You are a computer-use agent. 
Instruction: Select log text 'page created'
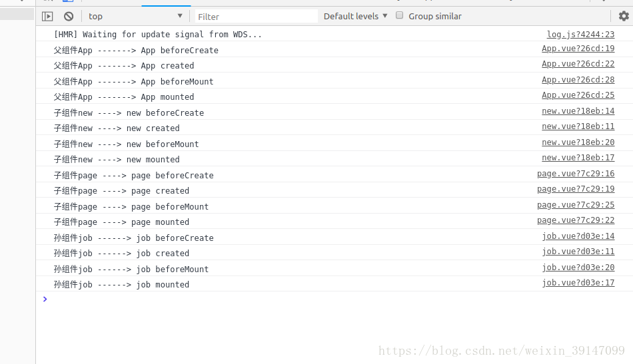click(x=161, y=191)
